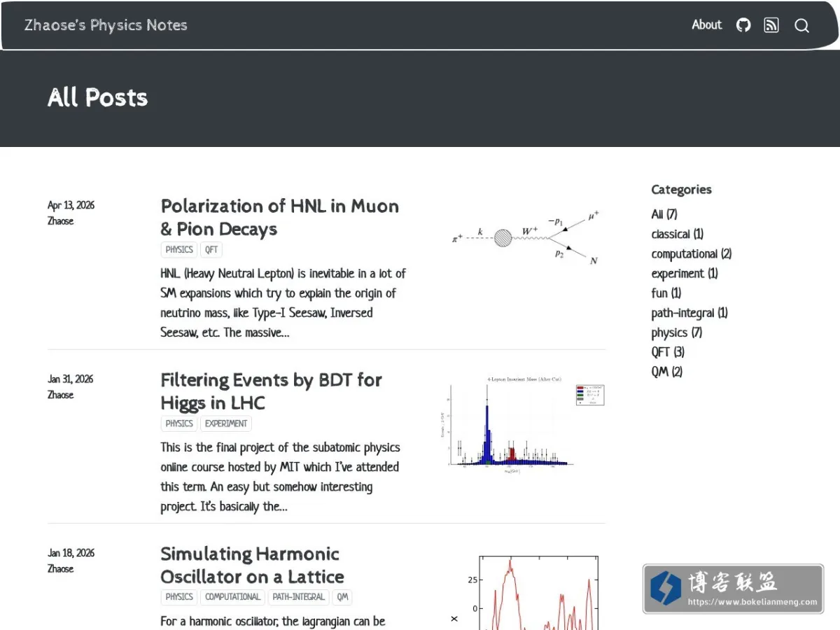Click the 'Jan 31, 2026' post date

[70, 379]
